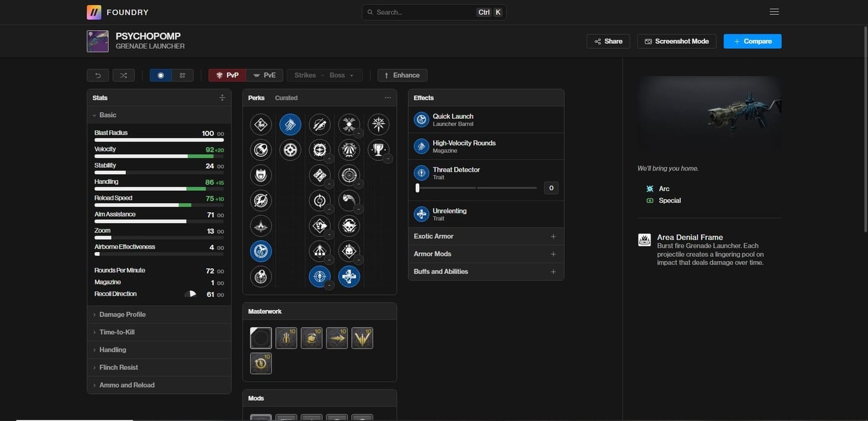
Task: Click the Psychopomp weapon thumbnail icon
Action: (x=98, y=41)
